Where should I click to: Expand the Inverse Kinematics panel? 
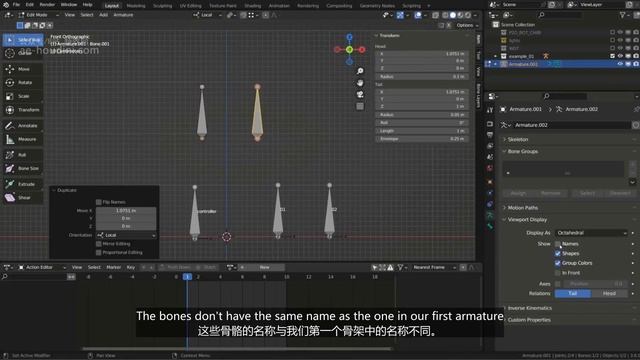click(x=529, y=308)
